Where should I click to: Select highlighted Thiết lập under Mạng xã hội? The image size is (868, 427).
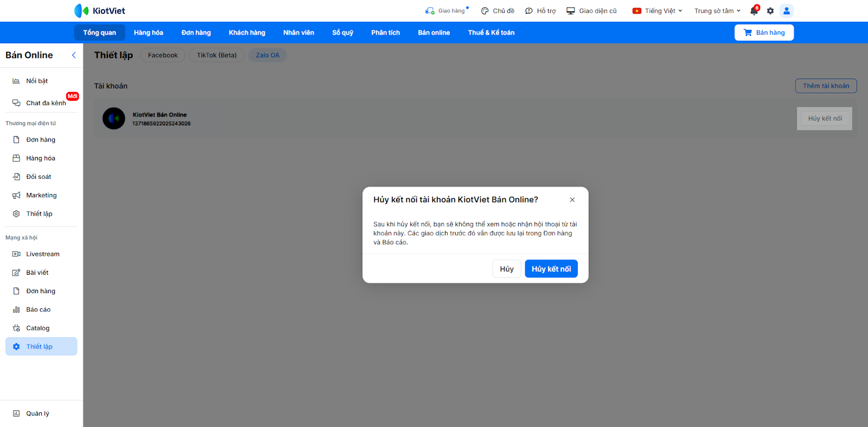click(x=41, y=347)
